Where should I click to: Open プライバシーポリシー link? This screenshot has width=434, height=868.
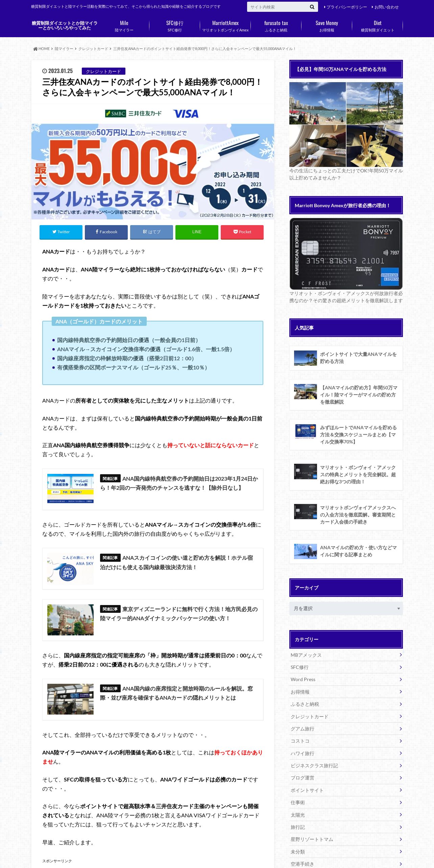coord(345,7)
